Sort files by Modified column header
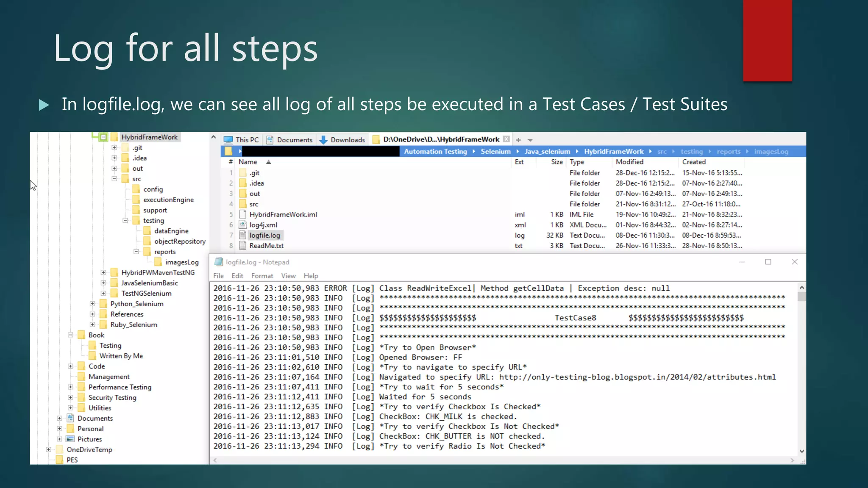This screenshot has width=868, height=488. pyautogui.click(x=629, y=162)
